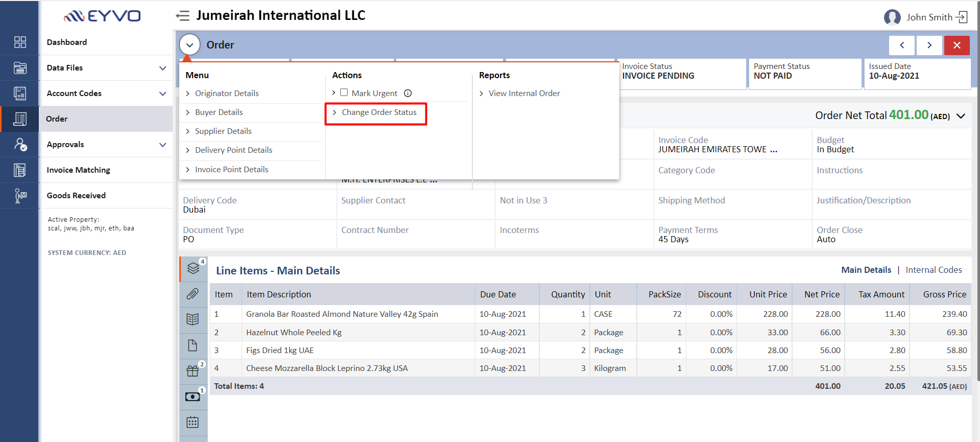Click the EYVO logo
This screenshot has width=980, height=442.
(x=102, y=16)
